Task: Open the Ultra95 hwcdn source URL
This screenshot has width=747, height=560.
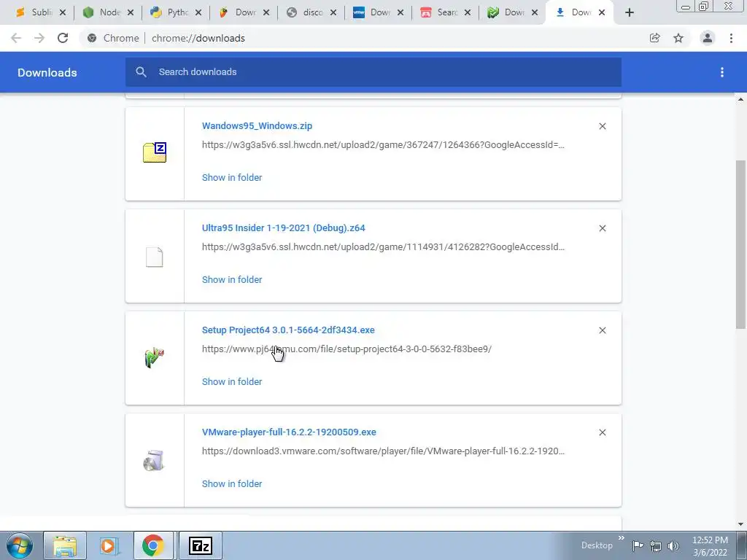Action: tap(383, 246)
